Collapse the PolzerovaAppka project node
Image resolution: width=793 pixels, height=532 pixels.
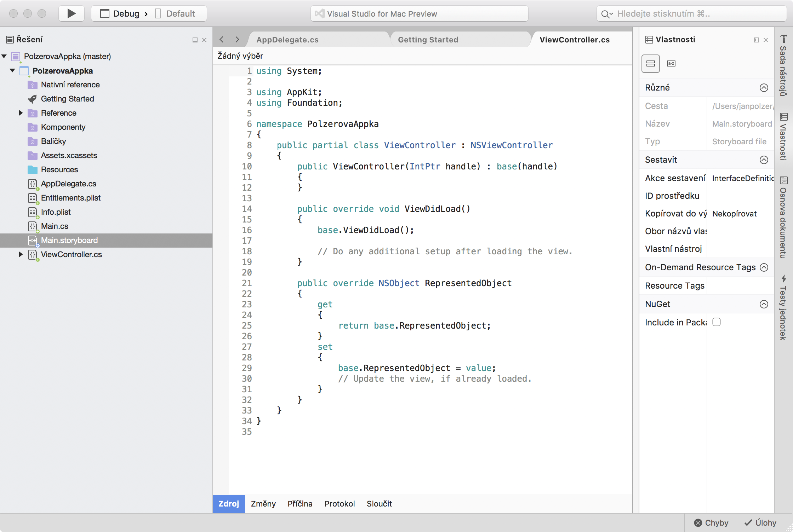click(x=12, y=70)
